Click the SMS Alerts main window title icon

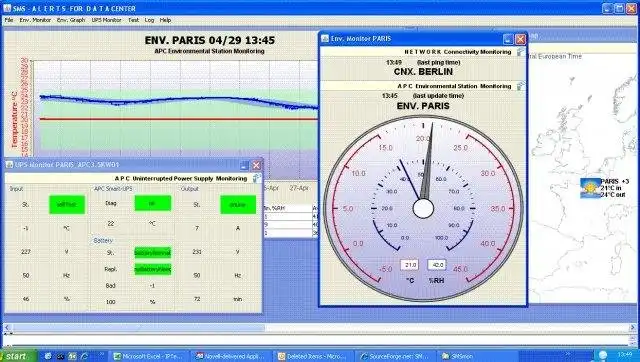pos(7,8)
